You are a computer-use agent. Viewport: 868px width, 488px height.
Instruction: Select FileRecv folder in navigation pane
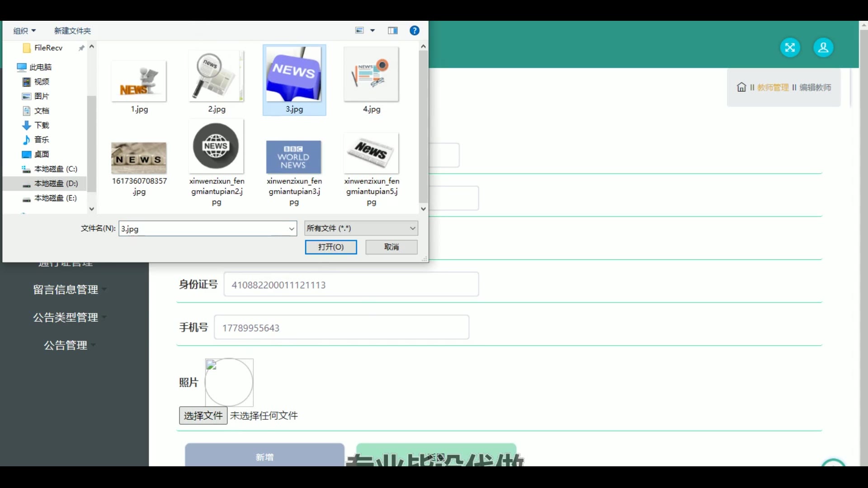[48, 48]
